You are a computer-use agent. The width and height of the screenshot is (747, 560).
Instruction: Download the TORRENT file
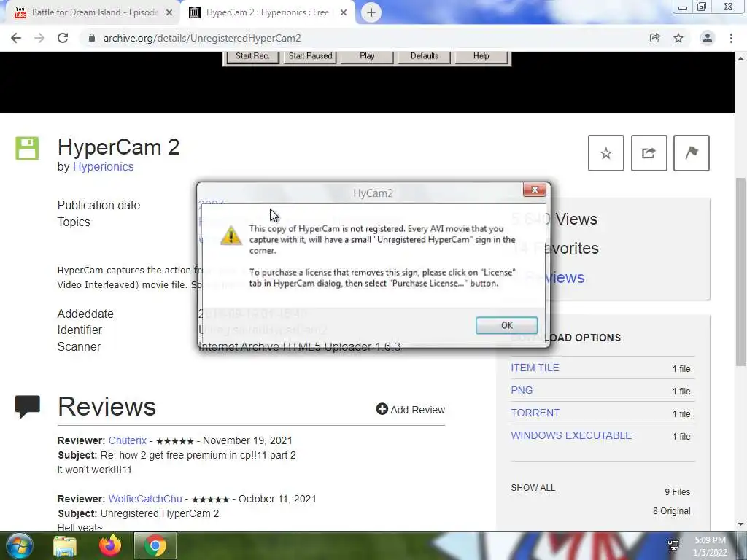(535, 413)
